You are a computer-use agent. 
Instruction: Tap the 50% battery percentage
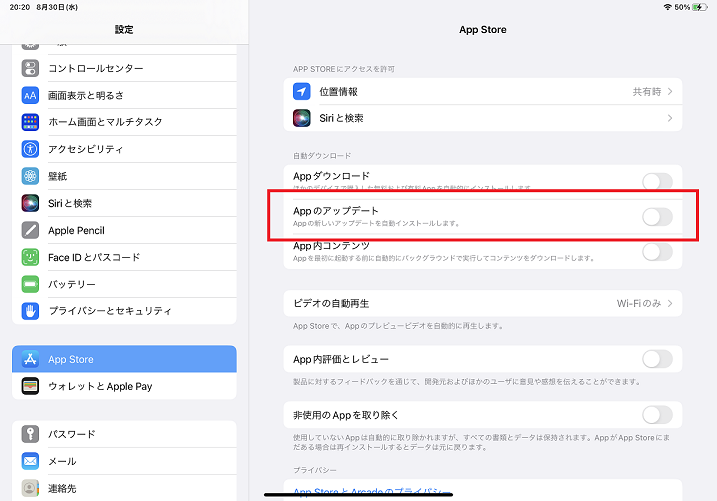point(682,7)
